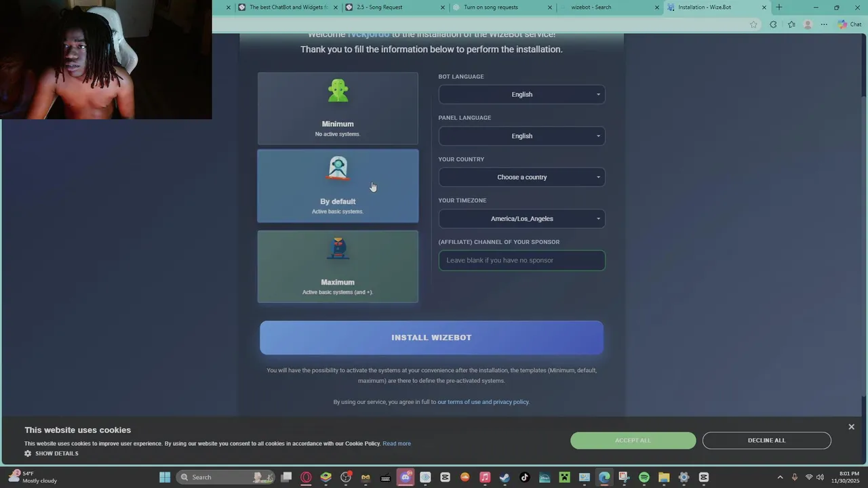Open the Panel Language dropdown
Viewport: 868px width, 488px height.
coord(521,136)
